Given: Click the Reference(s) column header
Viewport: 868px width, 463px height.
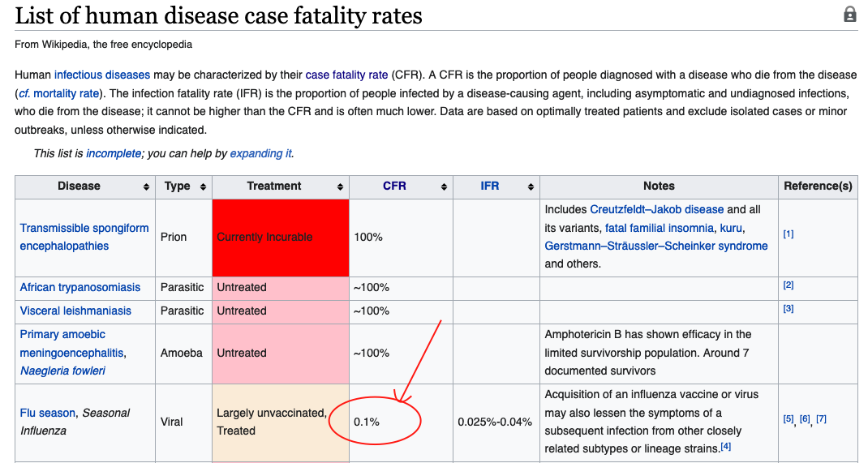Looking at the screenshot, I should click(818, 186).
